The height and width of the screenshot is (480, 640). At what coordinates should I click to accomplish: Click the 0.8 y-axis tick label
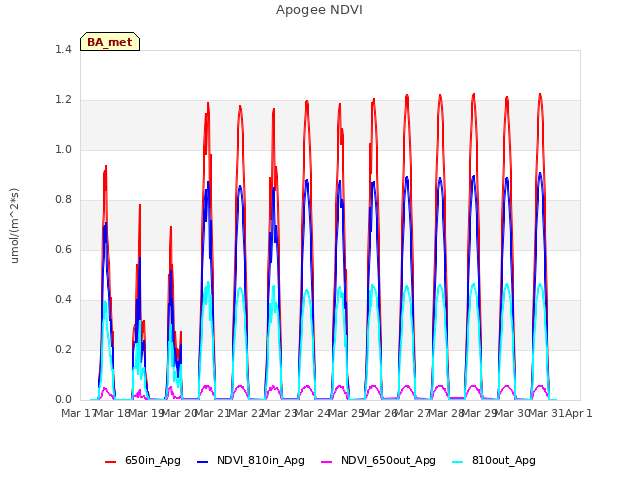click(63, 200)
